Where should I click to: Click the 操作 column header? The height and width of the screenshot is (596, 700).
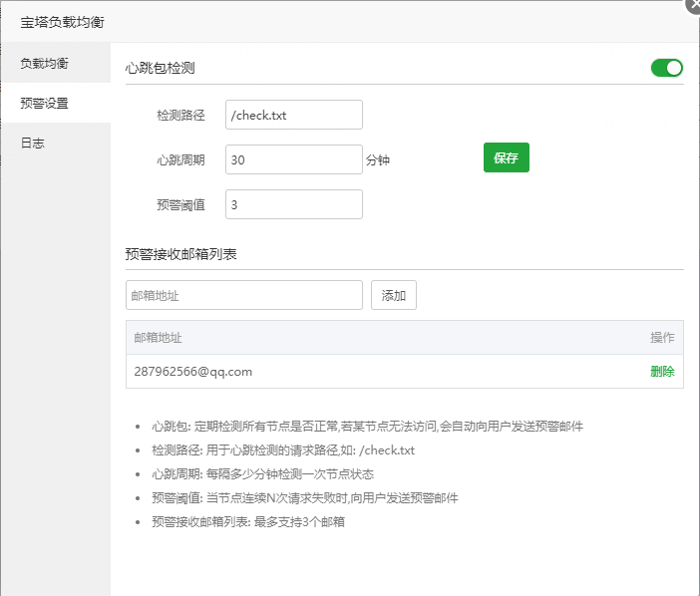pos(662,338)
